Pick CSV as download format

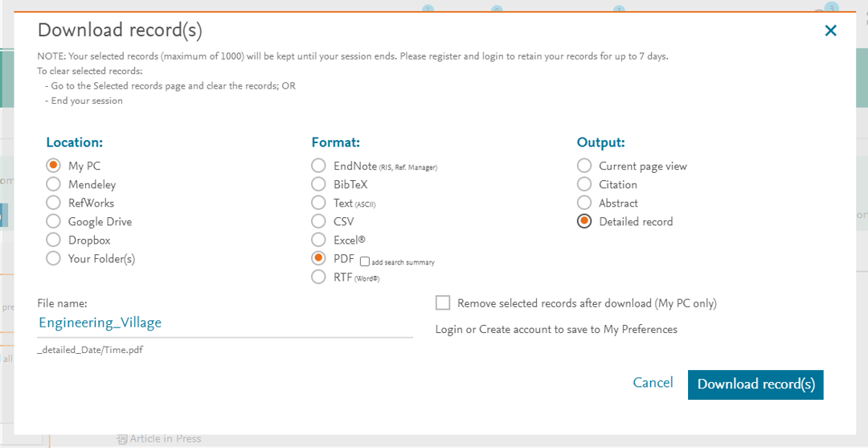pyautogui.click(x=319, y=221)
